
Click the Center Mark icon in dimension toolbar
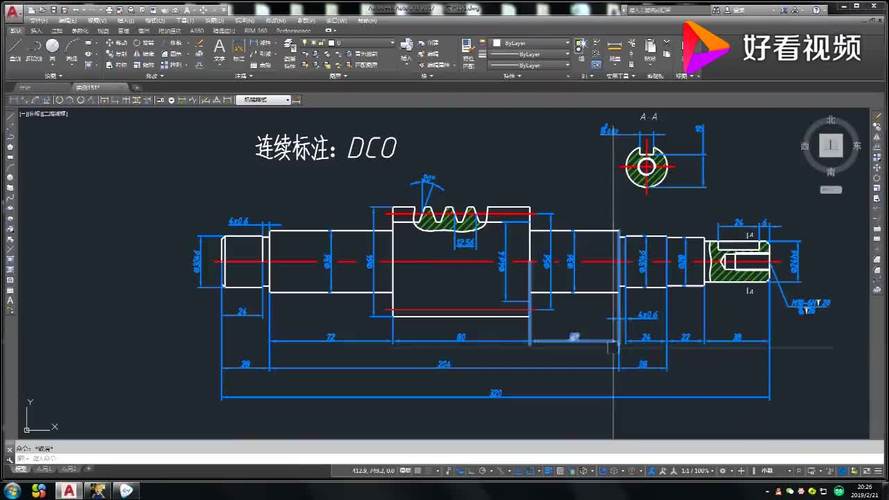(x=171, y=100)
